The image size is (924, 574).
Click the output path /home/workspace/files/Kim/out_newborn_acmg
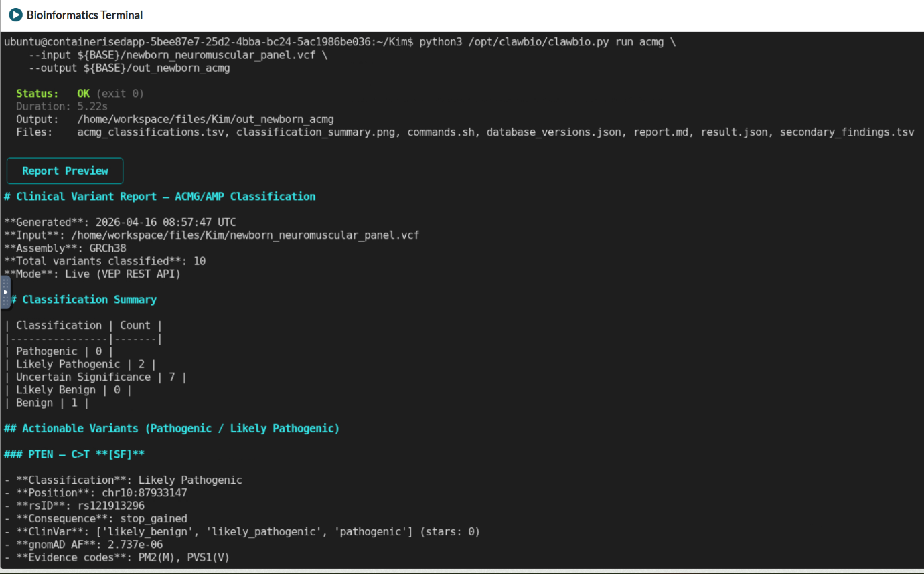pyautogui.click(x=205, y=120)
